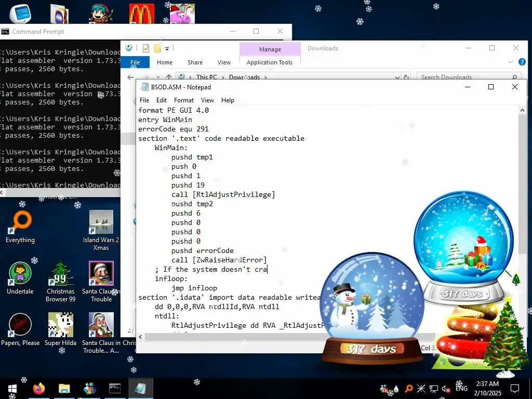Select the pink pig desktop icon
This screenshot has width=532, height=399.
pyautogui.click(x=182, y=13)
